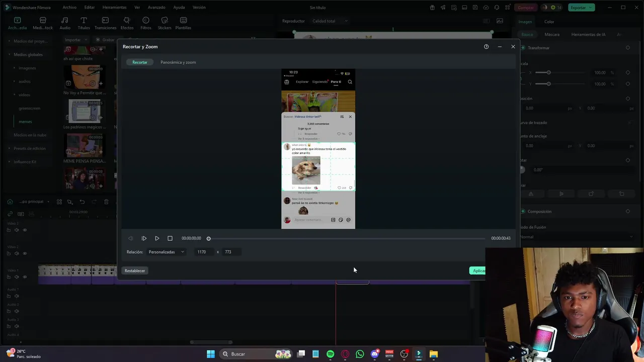
Task: Open Discord from the taskbar
Action: [x=374, y=354]
